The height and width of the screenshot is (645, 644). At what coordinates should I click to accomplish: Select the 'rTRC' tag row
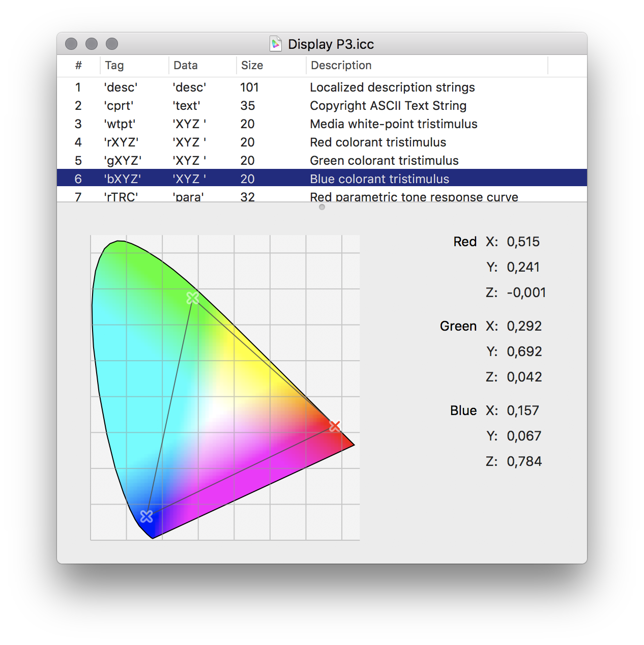click(x=322, y=195)
